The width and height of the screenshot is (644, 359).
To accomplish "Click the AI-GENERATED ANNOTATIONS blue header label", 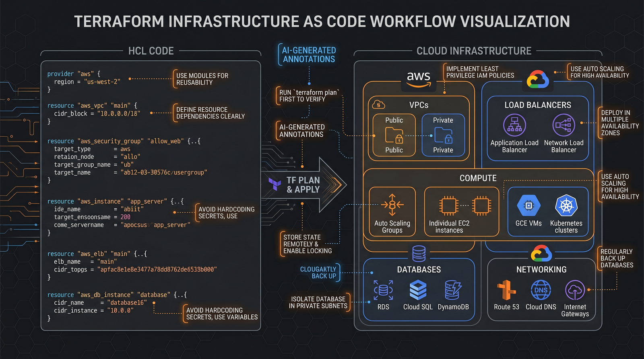I will (309, 55).
